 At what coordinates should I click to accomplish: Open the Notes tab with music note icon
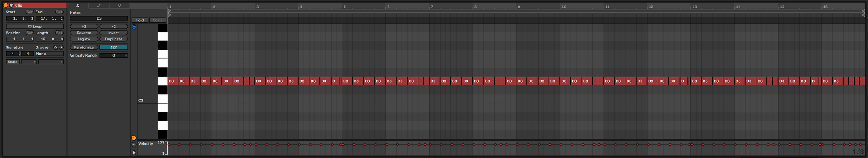tap(78, 6)
